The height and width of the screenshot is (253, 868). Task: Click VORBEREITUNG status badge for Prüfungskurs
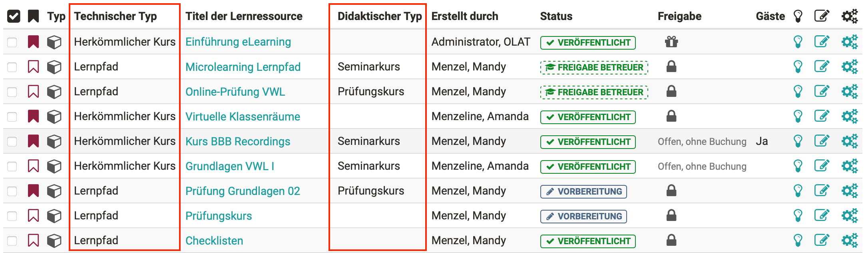[583, 216]
